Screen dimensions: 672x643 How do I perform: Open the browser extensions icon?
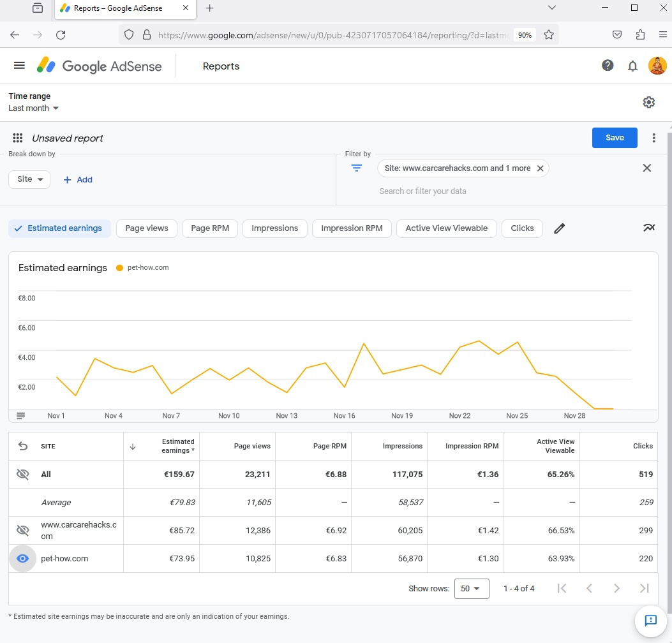tap(640, 34)
